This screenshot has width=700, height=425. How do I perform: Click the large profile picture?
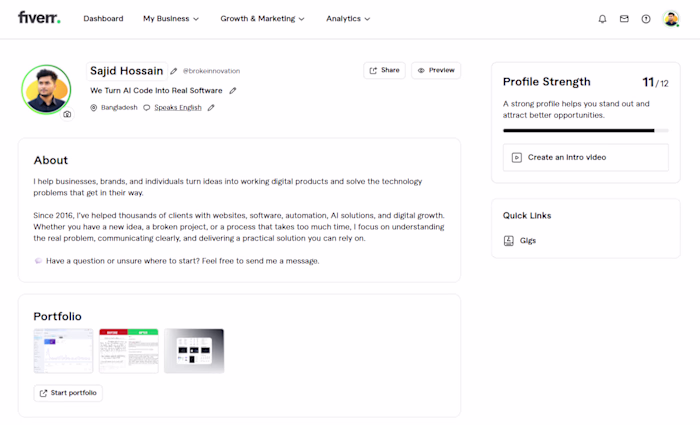46,90
